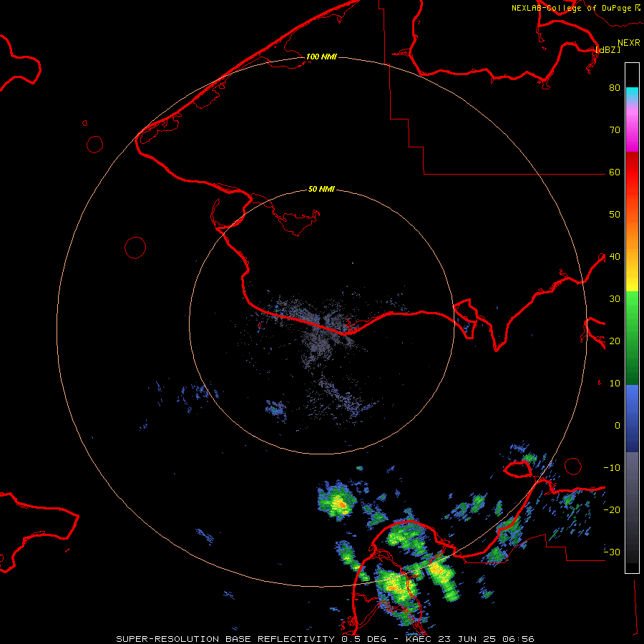
Task: Click the -10 value on dBZ scale
Action: [612, 468]
